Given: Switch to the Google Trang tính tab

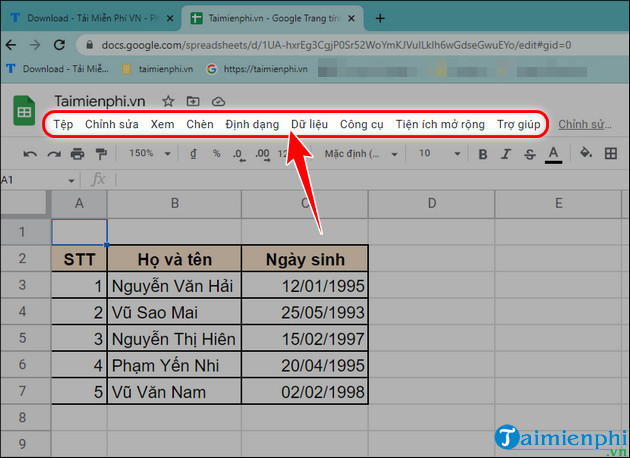Looking at the screenshot, I should pos(273,18).
